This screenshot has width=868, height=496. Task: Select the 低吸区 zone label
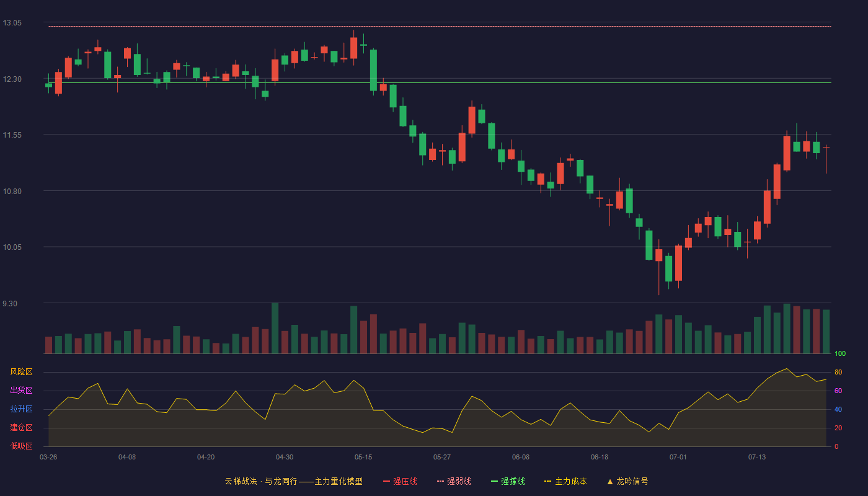pos(21,446)
